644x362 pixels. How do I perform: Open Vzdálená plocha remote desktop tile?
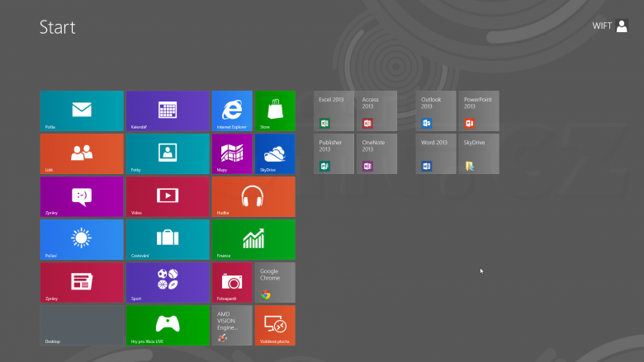point(275,325)
